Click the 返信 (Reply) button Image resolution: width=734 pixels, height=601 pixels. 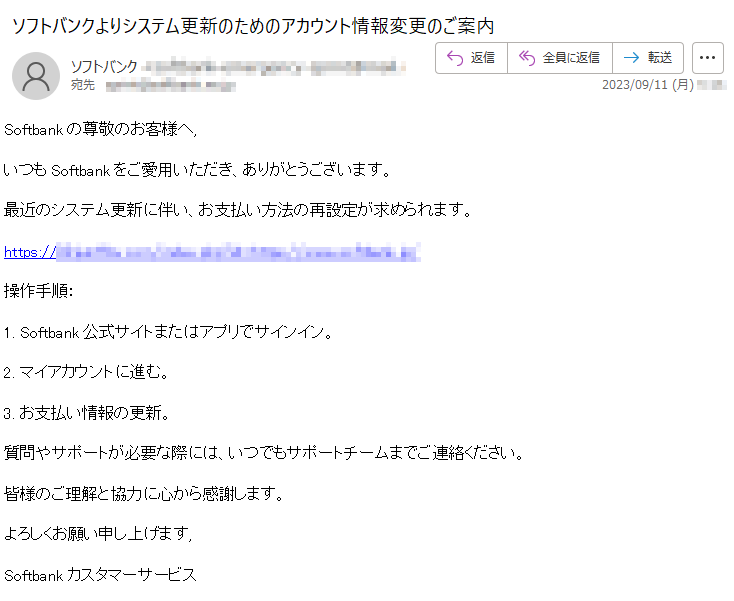point(471,58)
